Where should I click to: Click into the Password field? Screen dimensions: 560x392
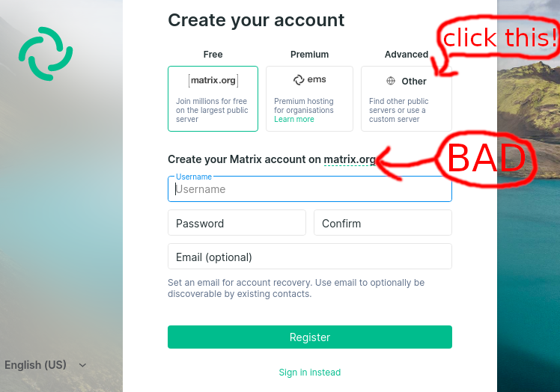click(237, 223)
